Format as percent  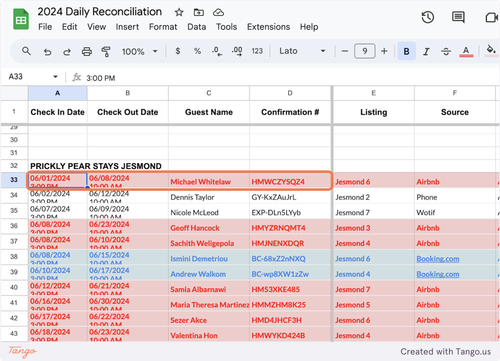pos(197,51)
